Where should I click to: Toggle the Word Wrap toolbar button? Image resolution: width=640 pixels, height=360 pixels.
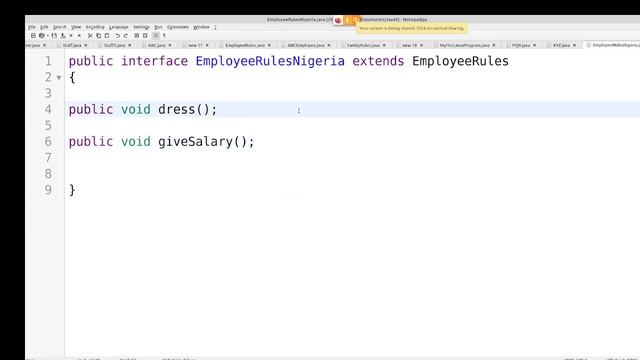pos(156,36)
